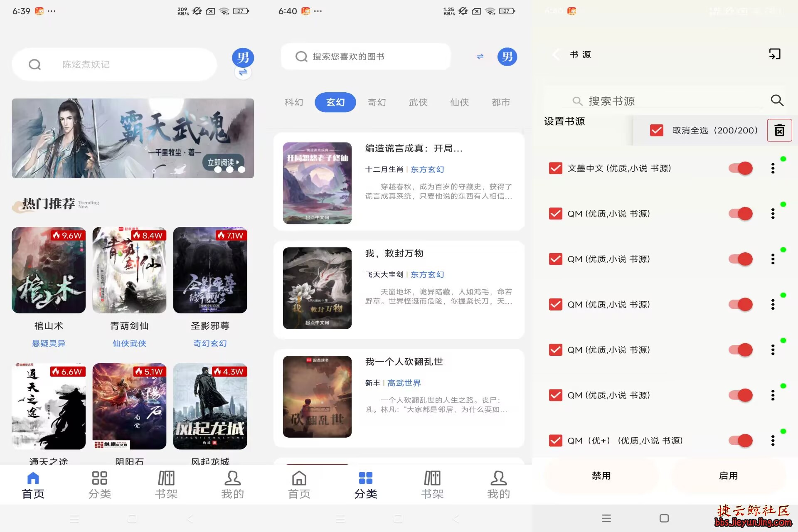Turn off the QM（优+）source switch
This screenshot has width=798, height=532.
coord(741,441)
